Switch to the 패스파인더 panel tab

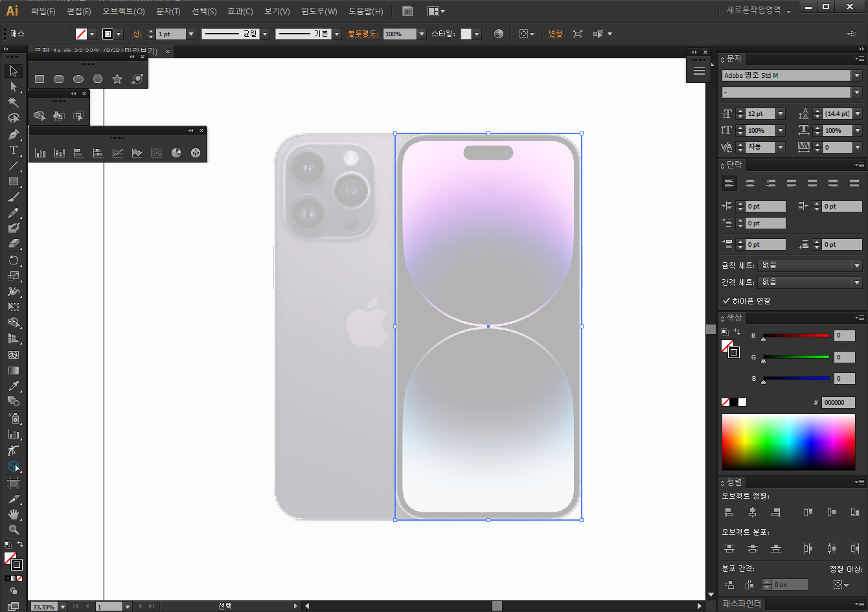tap(742, 604)
